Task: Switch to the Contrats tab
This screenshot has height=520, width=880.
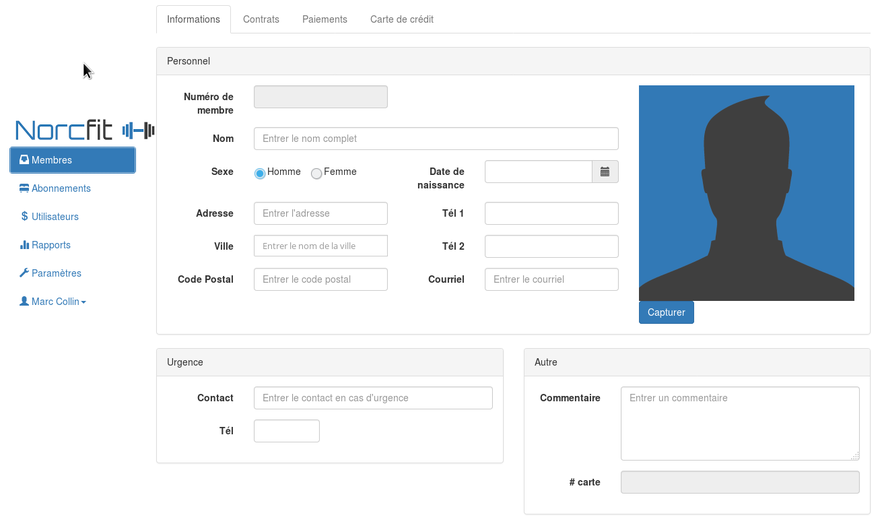Action: (x=261, y=19)
